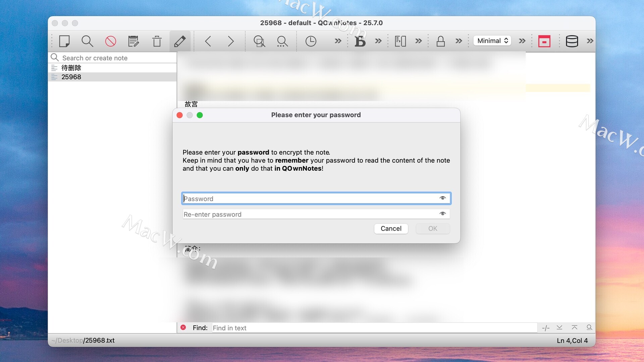Viewport: 644px width, 362px height.
Task: Click the Find in text field
Action: [375, 328]
